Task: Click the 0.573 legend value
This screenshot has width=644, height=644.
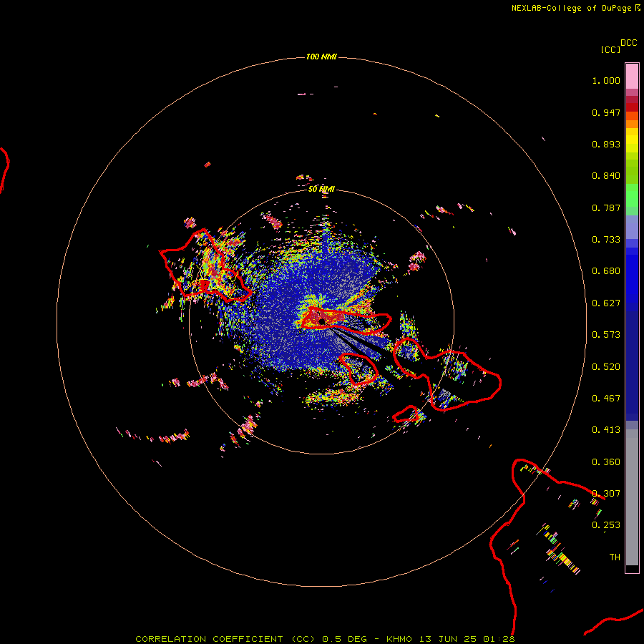Action: 606,335
